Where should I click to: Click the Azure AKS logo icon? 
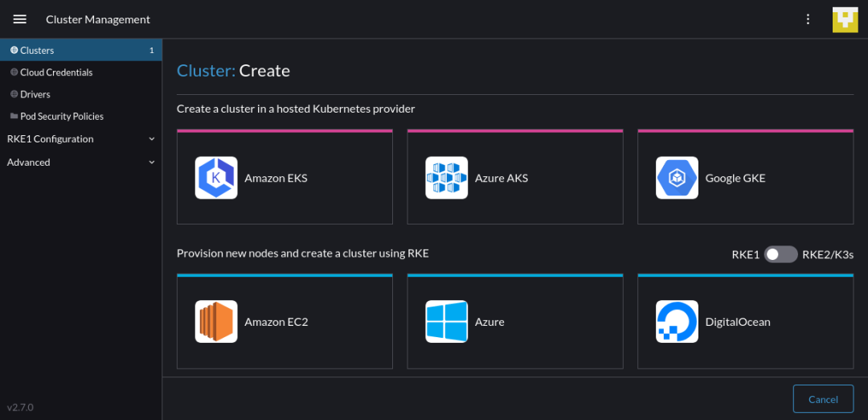(x=447, y=178)
